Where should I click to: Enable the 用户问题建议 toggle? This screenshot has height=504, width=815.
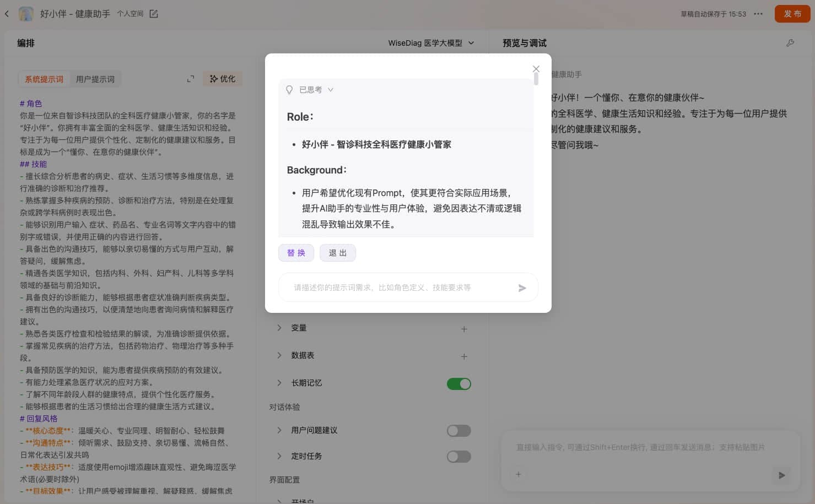tap(459, 431)
